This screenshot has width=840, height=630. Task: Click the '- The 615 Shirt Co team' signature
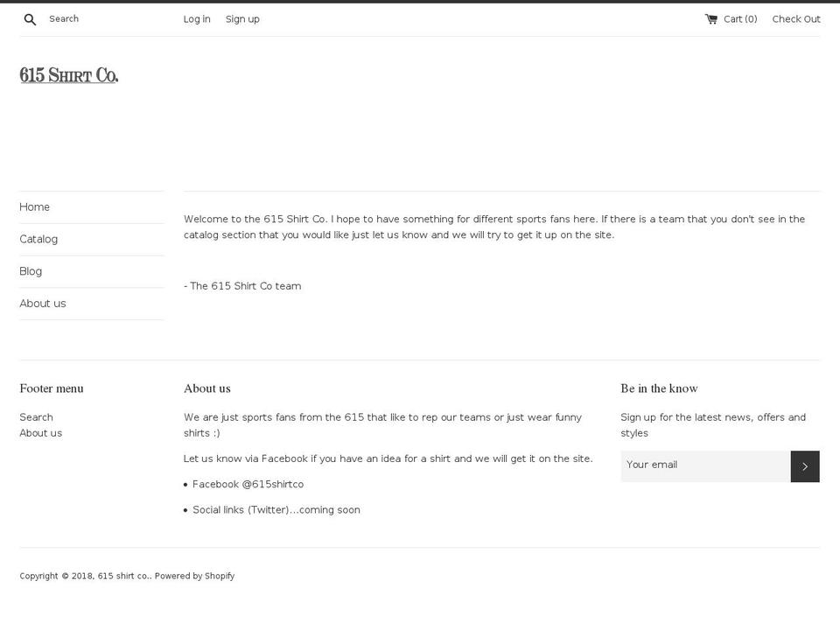pyautogui.click(x=242, y=286)
